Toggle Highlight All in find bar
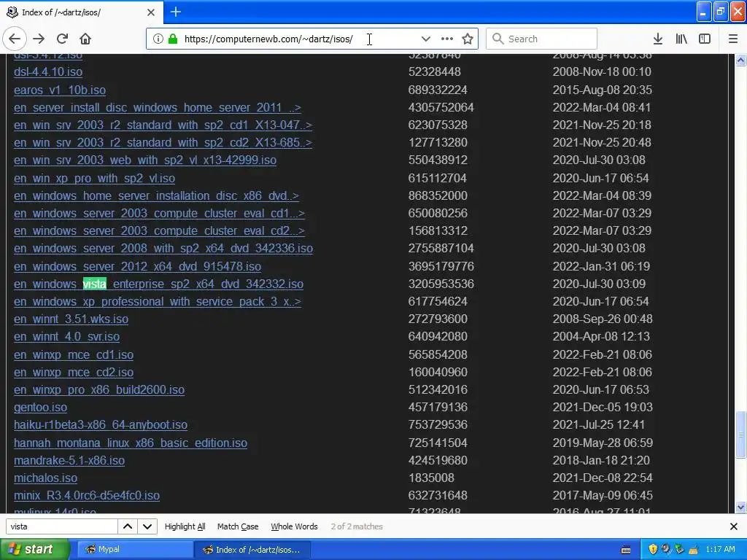The height and width of the screenshot is (560, 747). tap(185, 526)
